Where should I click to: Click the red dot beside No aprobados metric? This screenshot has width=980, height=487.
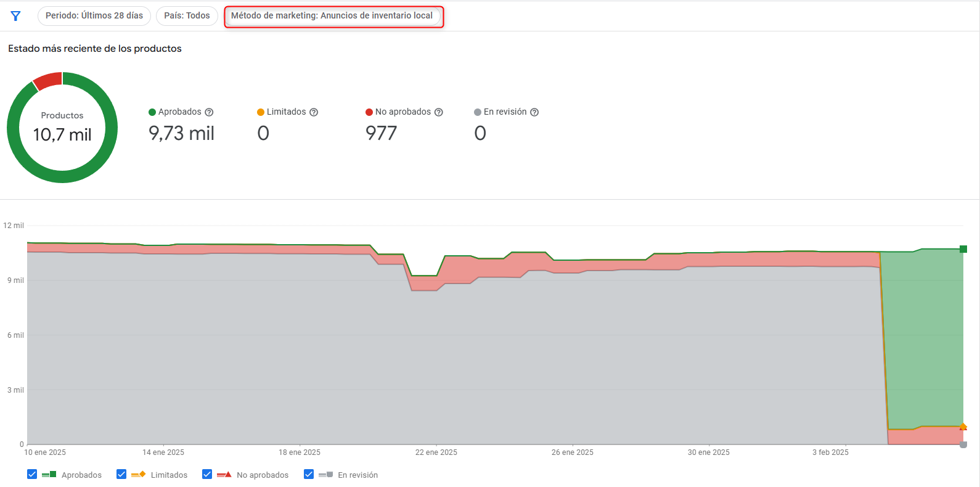point(369,112)
